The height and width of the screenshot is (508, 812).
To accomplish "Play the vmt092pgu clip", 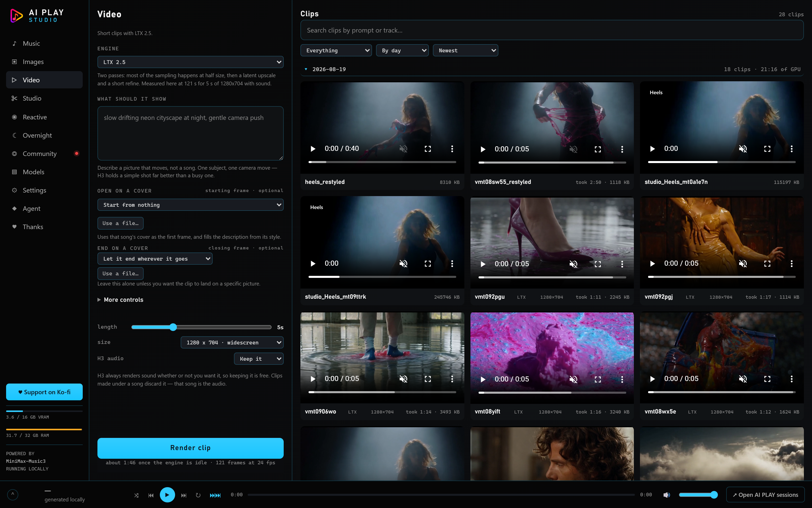I will 483,264.
